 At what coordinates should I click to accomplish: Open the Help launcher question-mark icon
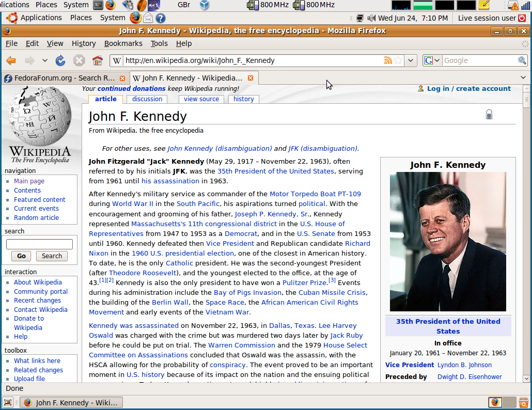[160, 18]
